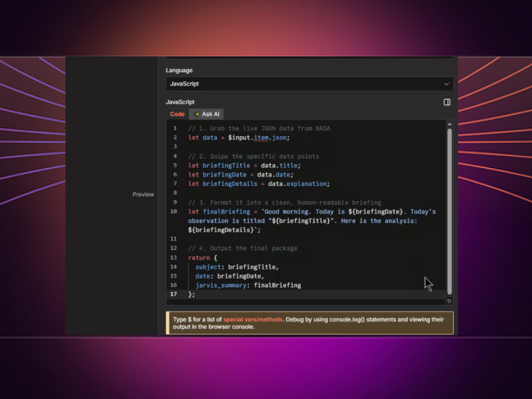Click the scrollbar up arrow in code editor
The width and height of the screenshot is (532, 399).
click(449, 124)
